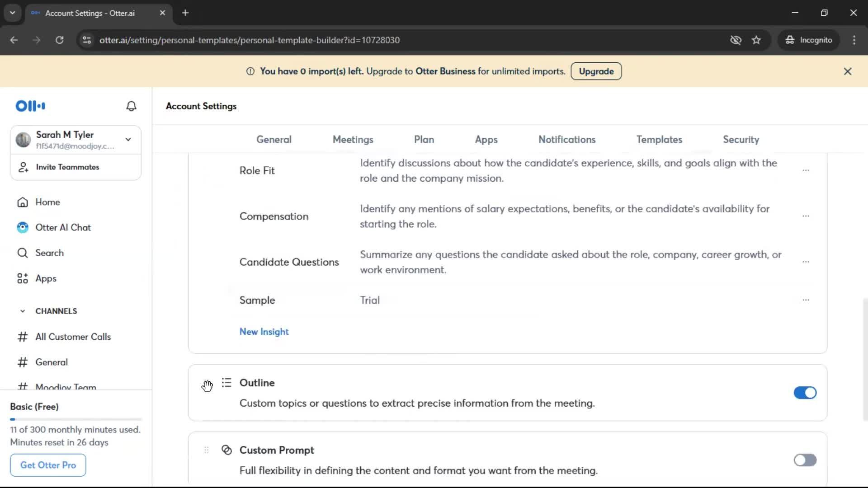Click the monthly minutes usage bar
The image size is (868, 488).
coord(76,419)
